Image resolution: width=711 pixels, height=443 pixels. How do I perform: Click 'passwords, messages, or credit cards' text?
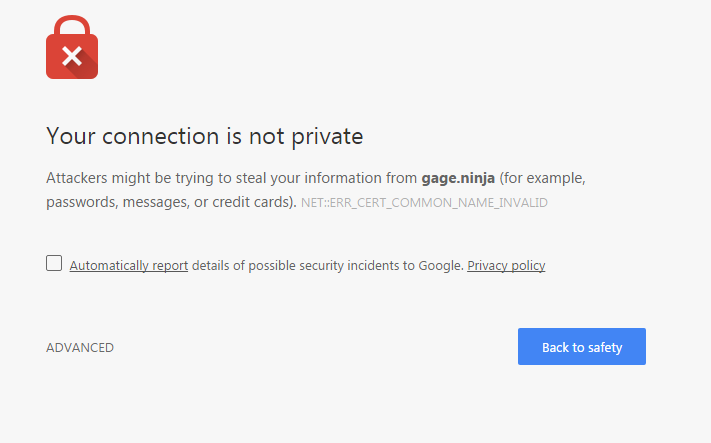coord(168,202)
